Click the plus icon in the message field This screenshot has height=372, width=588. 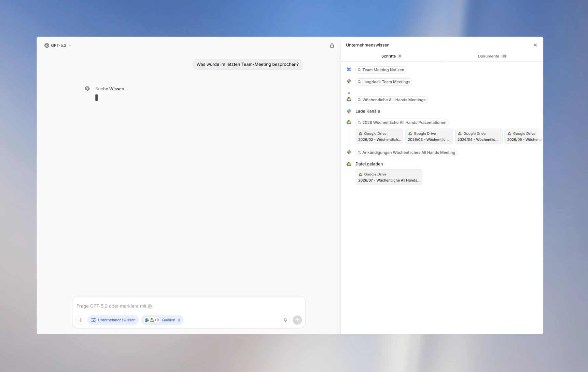(80, 320)
